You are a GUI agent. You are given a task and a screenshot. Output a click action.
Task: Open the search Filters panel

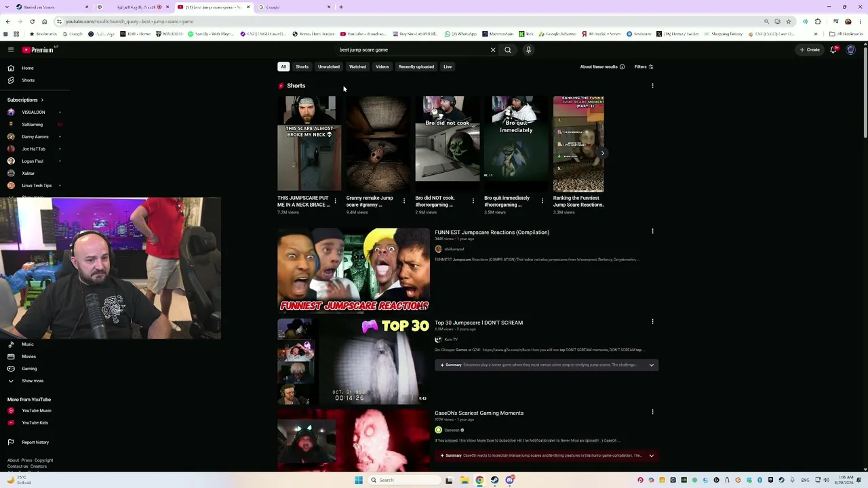click(644, 66)
